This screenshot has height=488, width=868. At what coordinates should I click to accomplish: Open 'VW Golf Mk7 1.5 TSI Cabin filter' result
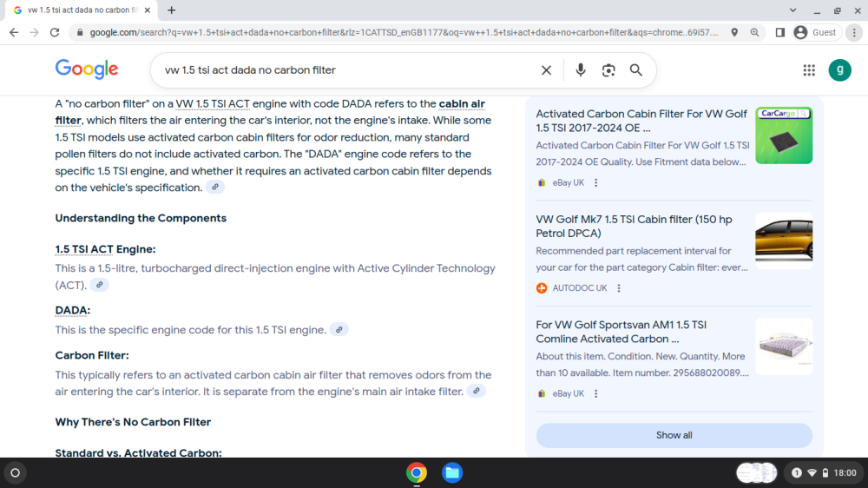634,226
